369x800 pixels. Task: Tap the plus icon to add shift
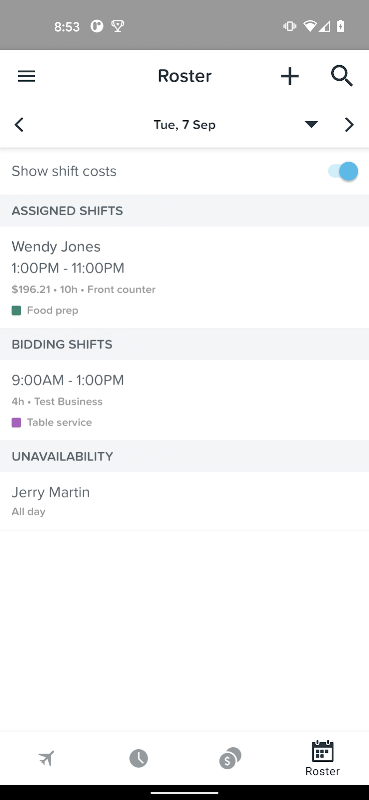pos(289,76)
